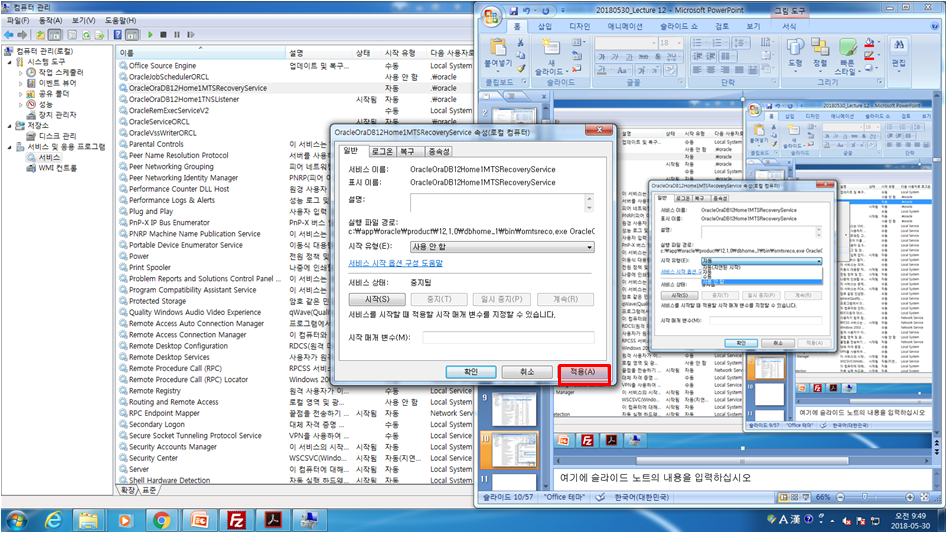Screen dimensions: 947x533
Task: Collapse Services and Applications tree node
Action: coord(10,147)
